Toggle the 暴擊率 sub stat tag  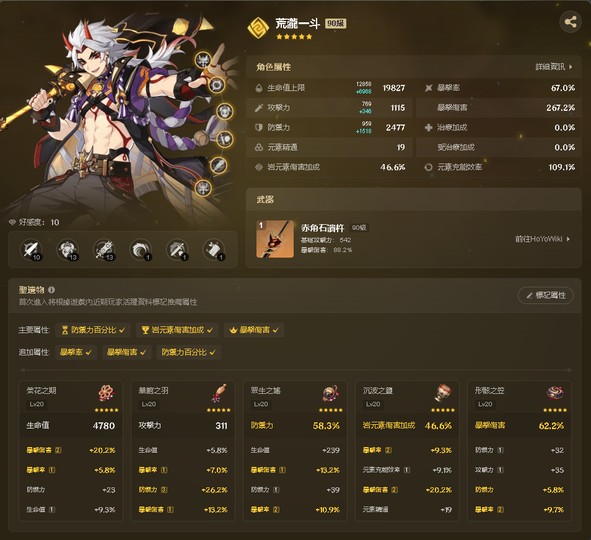pos(76,352)
